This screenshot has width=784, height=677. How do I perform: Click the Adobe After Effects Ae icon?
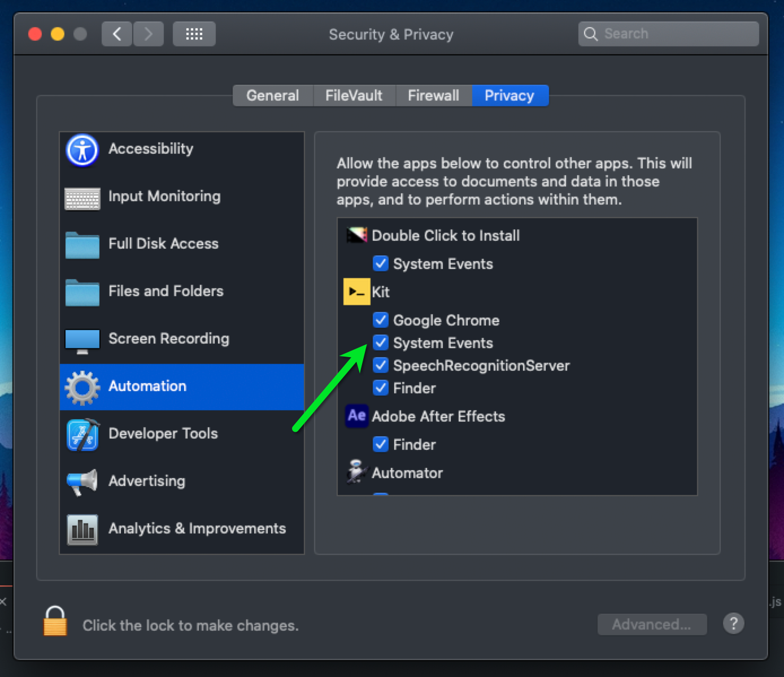click(356, 416)
